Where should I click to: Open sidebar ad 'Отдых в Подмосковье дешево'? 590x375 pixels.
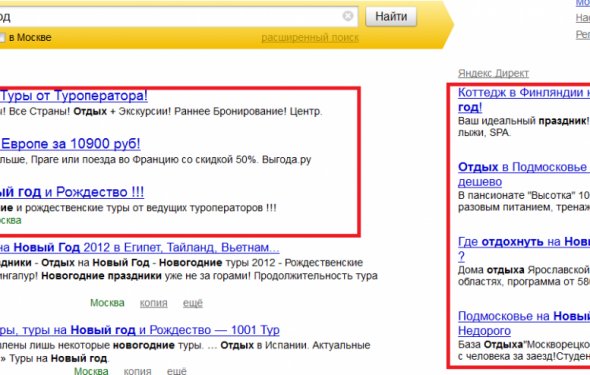click(524, 174)
